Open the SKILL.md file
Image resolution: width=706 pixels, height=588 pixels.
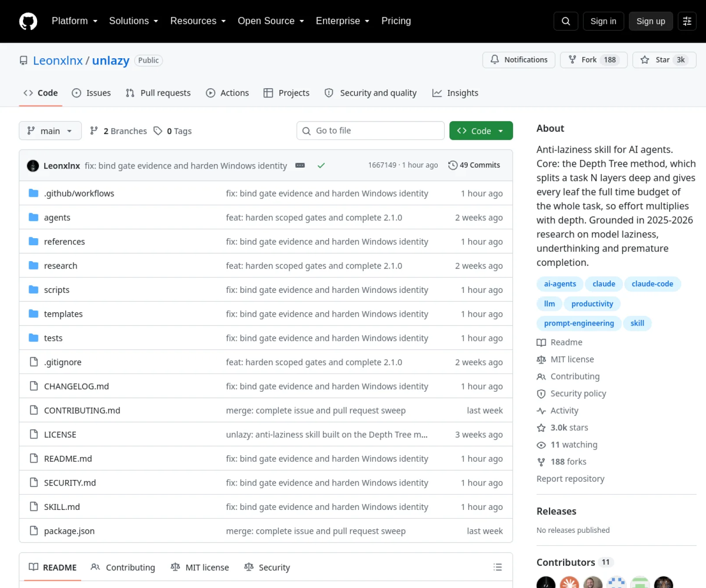(x=62, y=507)
